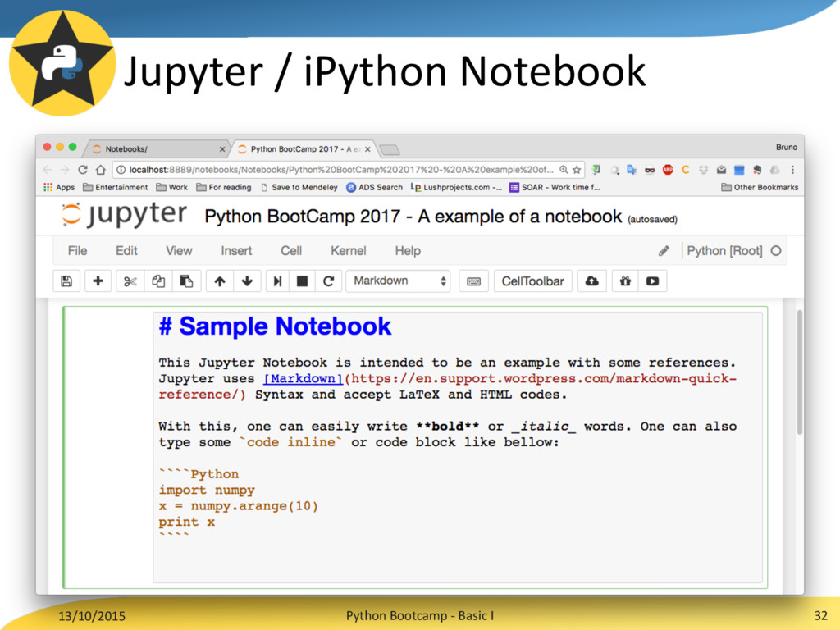Open the ADS Search bookmark
Image resolution: width=840 pixels, height=630 pixels.
(x=374, y=187)
